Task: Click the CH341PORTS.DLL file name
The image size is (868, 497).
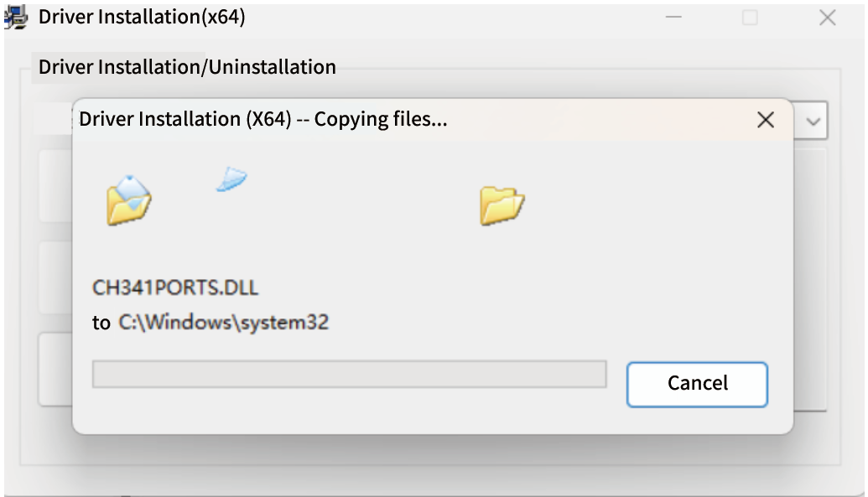Action: point(175,288)
